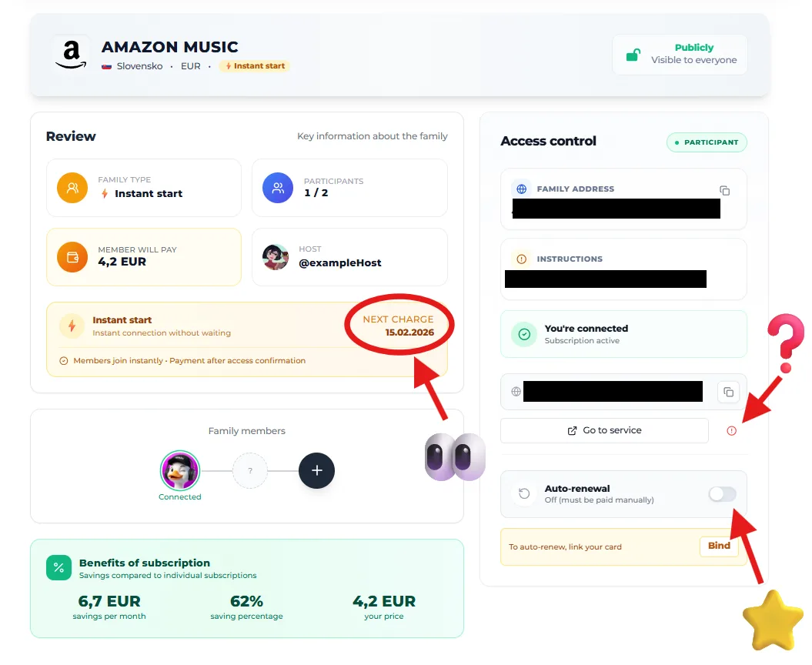Click the Member Will Pay wallet icon
Viewport: 812px width, 665px height.
tap(72, 257)
